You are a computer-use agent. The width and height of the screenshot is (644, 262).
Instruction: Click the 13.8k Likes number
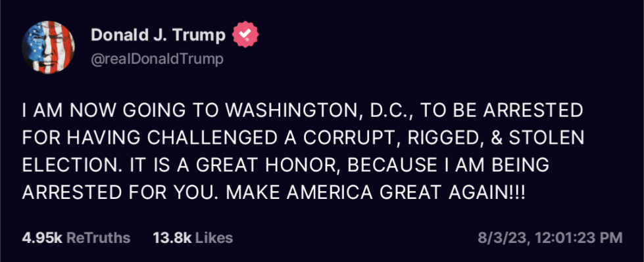(172, 238)
